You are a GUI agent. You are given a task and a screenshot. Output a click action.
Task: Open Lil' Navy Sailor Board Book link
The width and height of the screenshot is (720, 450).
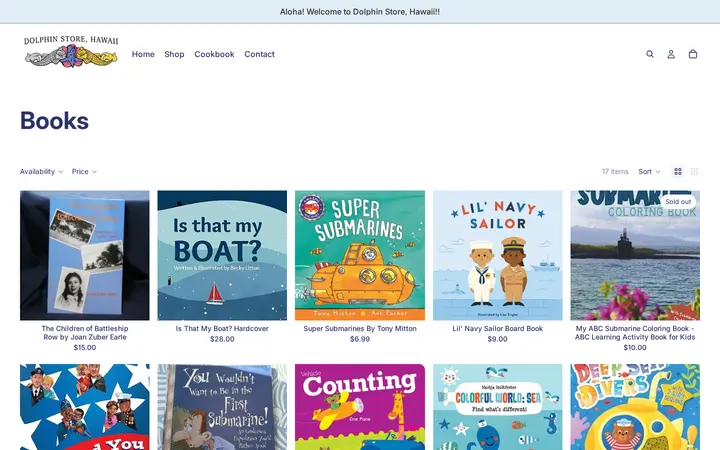tap(497, 328)
